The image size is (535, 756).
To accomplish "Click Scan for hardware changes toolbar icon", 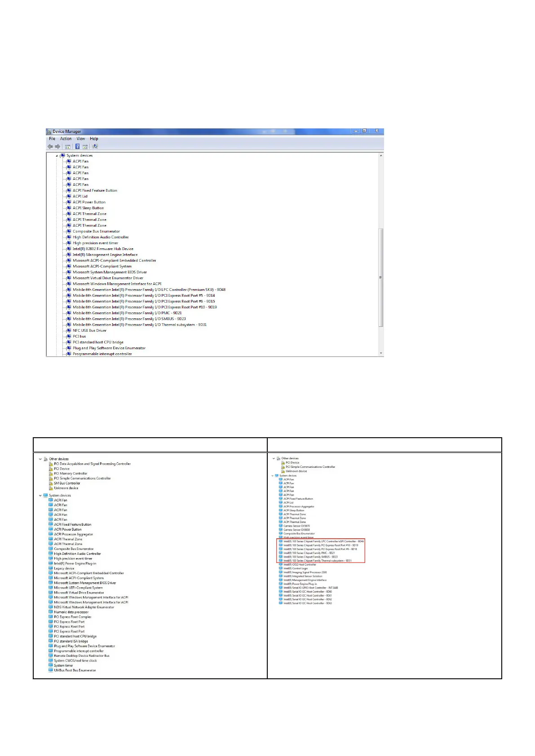I will (95, 146).
